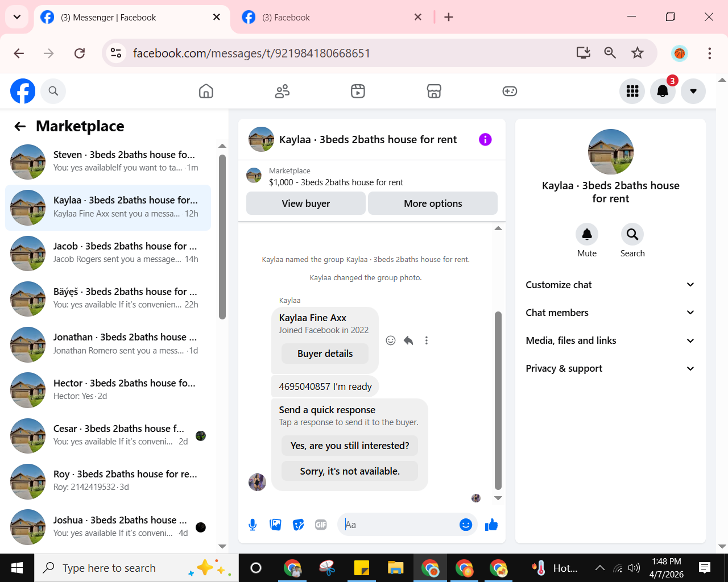Open Cesar conversation in list
Image resolution: width=728 pixels, height=582 pixels.
108,435
